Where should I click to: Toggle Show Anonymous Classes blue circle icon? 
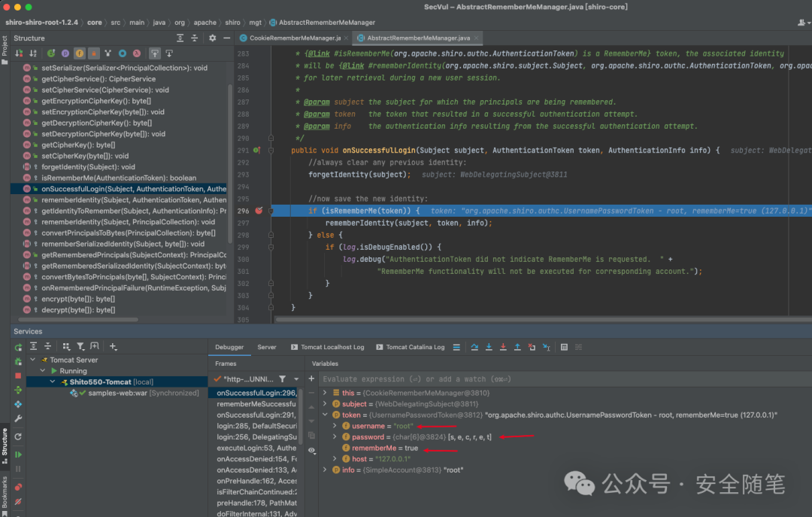[123, 53]
